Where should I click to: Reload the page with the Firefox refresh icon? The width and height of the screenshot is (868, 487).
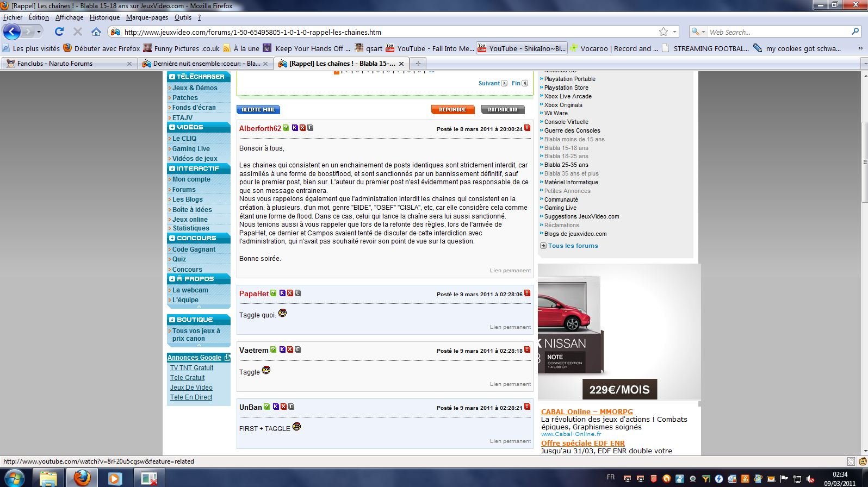[x=59, y=32]
